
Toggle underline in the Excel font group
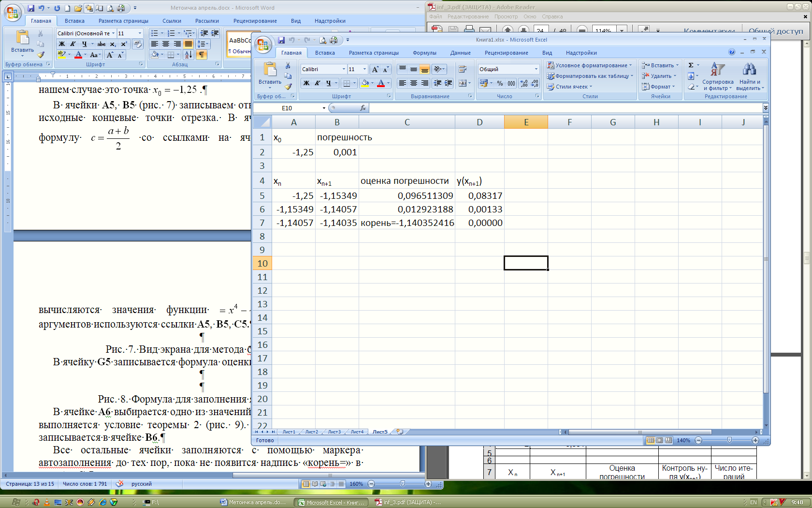pyautogui.click(x=329, y=83)
